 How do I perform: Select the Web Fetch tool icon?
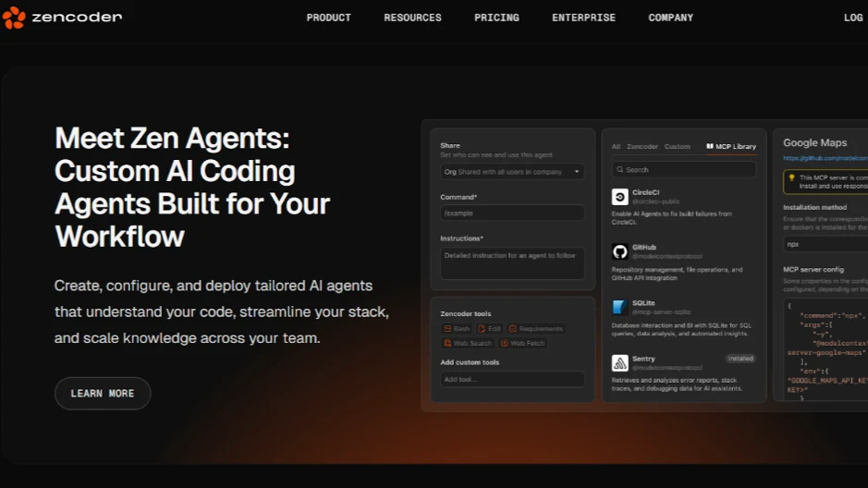505,343
